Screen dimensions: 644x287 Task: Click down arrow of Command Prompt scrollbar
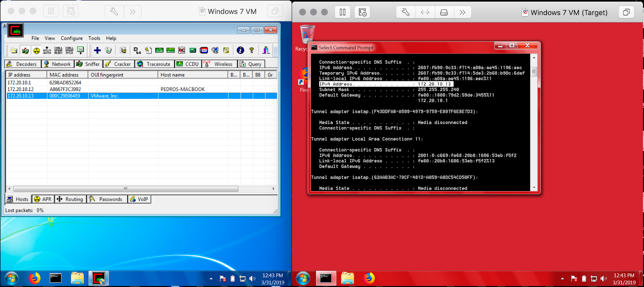534,188
